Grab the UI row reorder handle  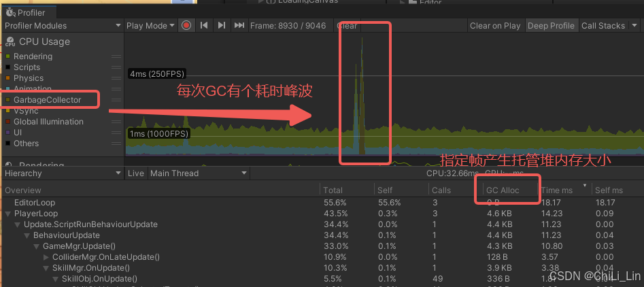[x=117, y=133]
